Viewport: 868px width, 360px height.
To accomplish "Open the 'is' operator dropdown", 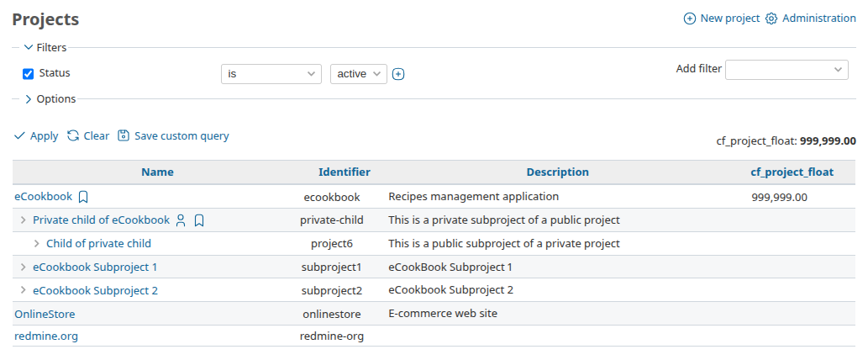I will [271, 74].
